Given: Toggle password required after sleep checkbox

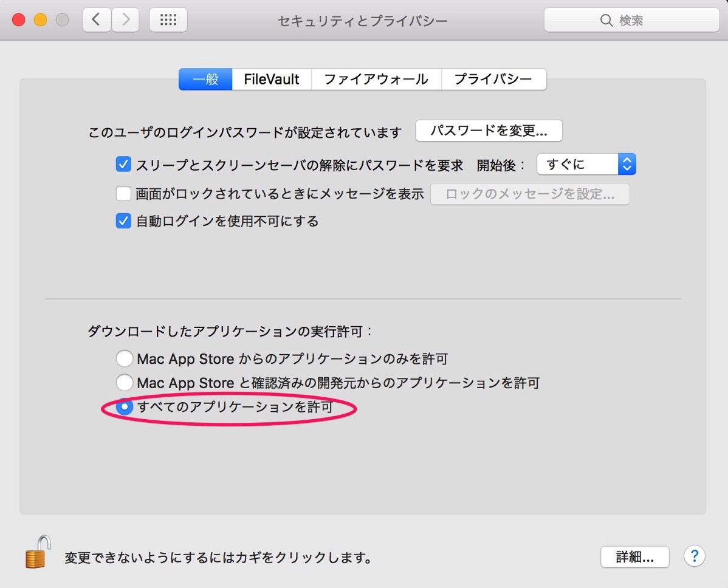Looking at the screenshot, I should tap(123, 164).
